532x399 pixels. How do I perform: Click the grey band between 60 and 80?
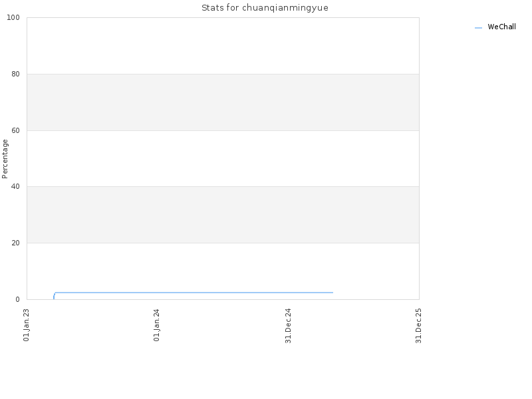[223, 102]
